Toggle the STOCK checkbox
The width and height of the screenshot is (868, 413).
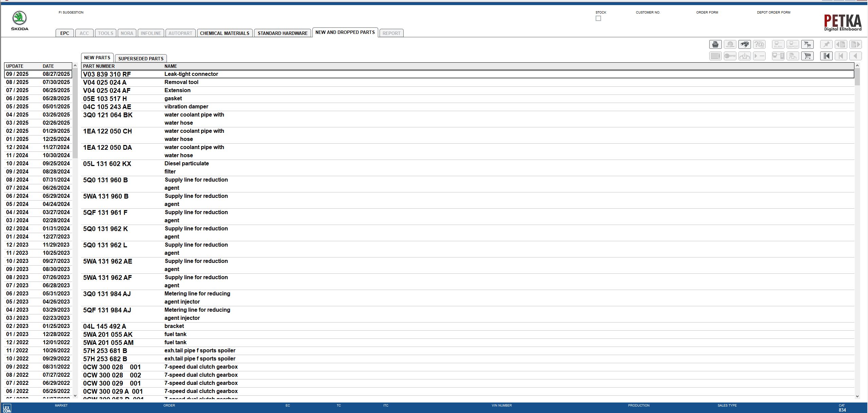click(x=598, y=18)
